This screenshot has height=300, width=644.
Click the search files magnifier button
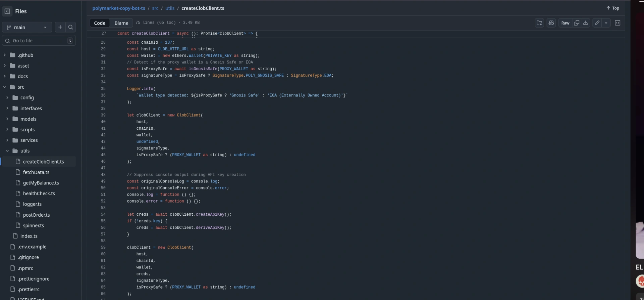[x=70, y=27]
